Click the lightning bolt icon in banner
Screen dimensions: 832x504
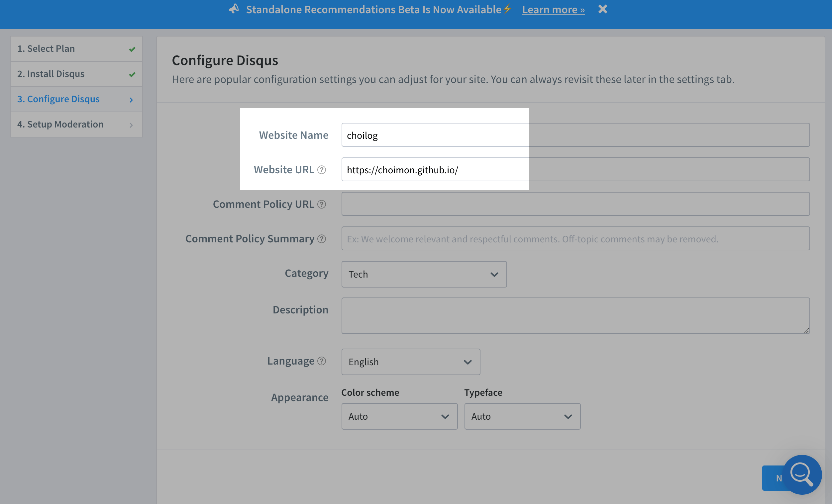point(507,8)
